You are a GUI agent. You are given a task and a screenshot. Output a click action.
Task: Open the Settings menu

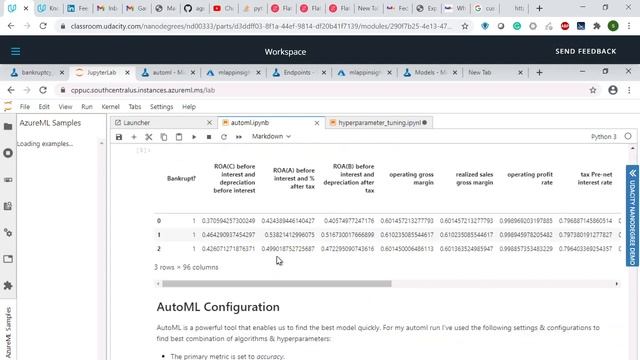[x=162, y=107]
